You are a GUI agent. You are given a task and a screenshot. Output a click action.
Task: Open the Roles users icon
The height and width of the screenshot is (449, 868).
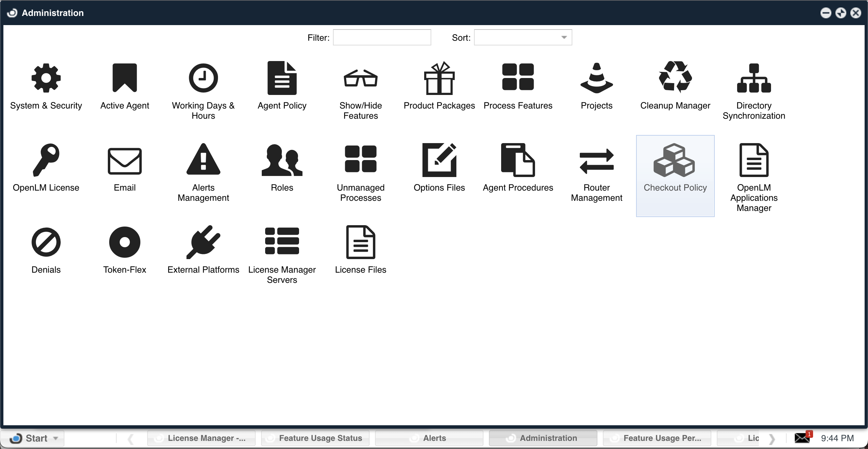click(x=282, y=160)
